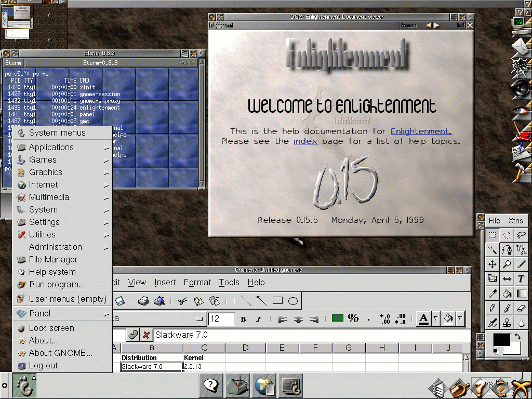This screenshot has height=399, width=532.
Task: Select the color picker eyedropper tool
Action: tap(493, 293)
